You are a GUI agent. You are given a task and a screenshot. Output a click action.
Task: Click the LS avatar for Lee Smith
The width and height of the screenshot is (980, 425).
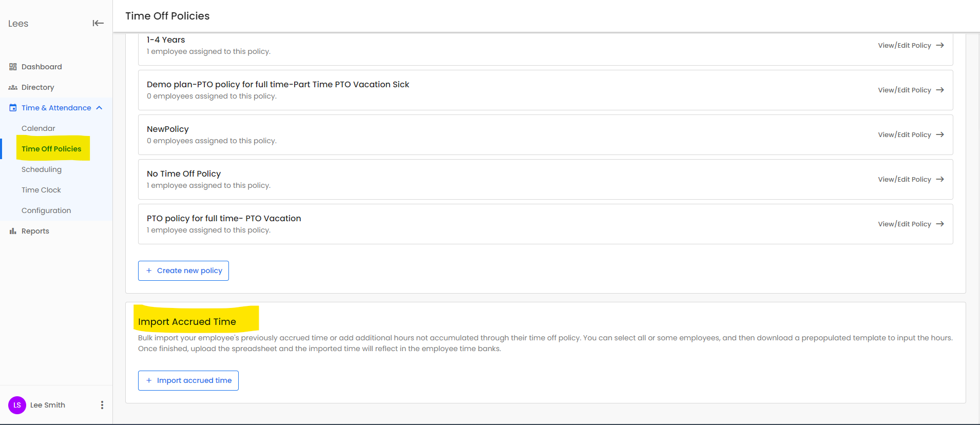[17, 405]
